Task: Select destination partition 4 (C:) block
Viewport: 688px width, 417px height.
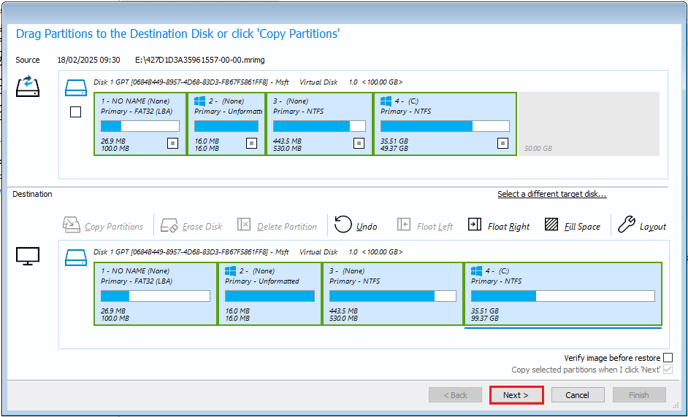Action: click(x=561, y=294)
